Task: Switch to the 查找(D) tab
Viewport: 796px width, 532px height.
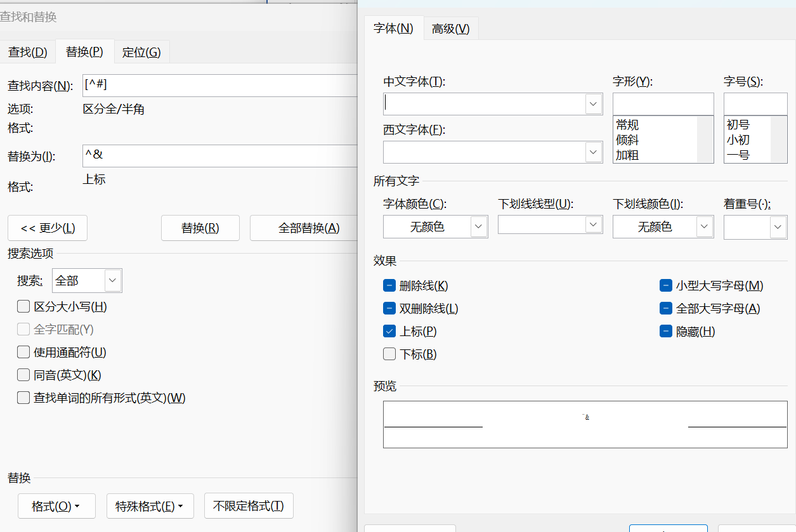Action: [x=28, y=52]
